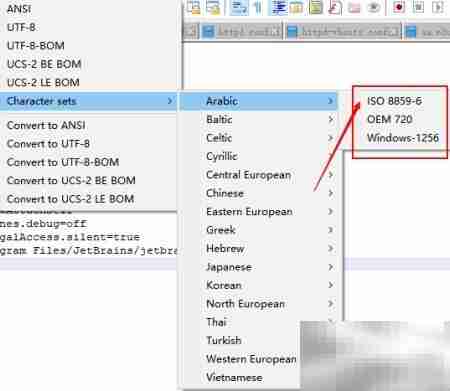Open the Arabic character set entry
Viewport: 450px width, 391px height.
[259, 101]
